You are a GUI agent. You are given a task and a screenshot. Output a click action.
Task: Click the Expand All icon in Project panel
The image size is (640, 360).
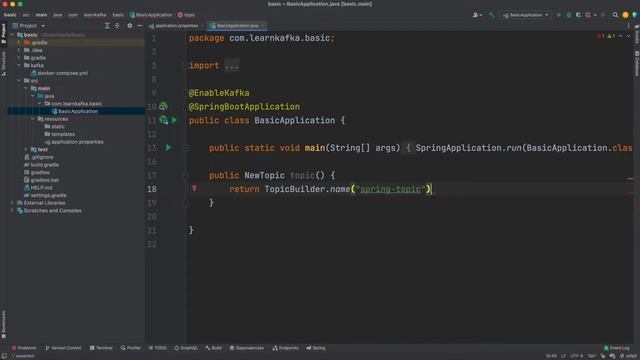point(107,26)
